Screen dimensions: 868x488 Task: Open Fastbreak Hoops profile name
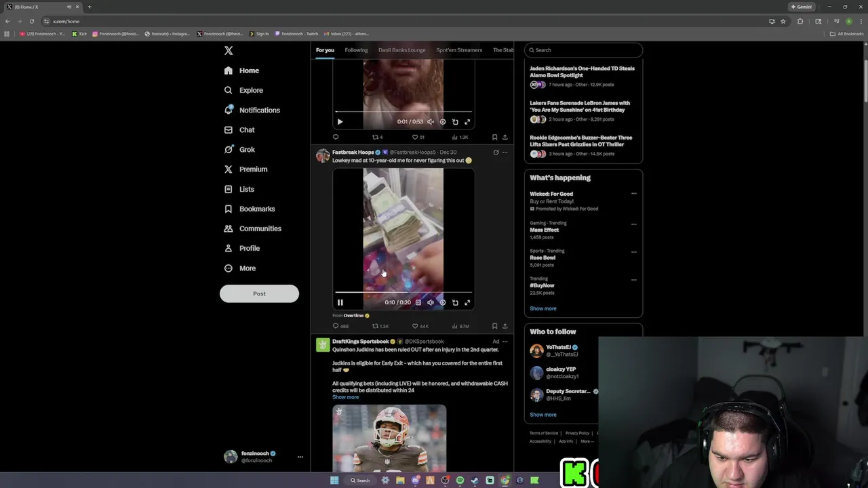coord(353,152)
